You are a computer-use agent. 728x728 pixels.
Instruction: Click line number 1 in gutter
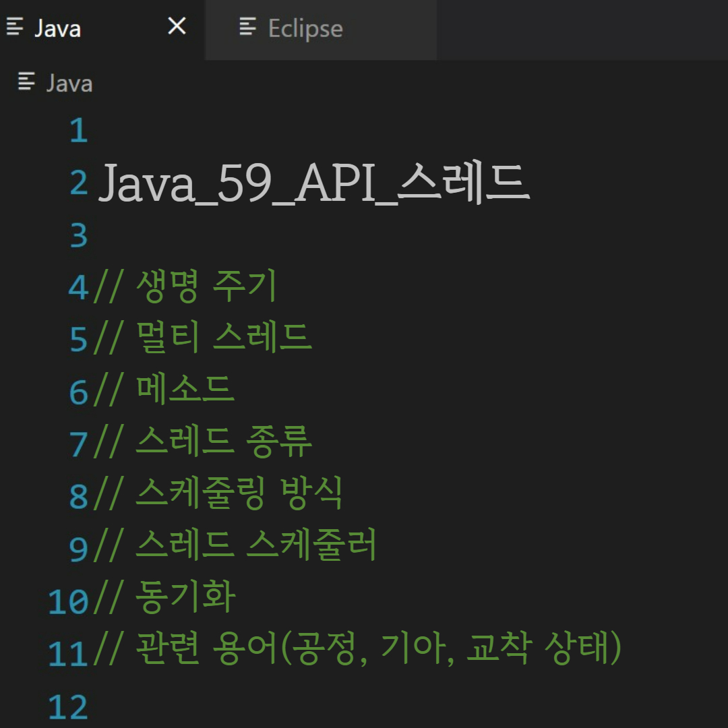[79, 130]
